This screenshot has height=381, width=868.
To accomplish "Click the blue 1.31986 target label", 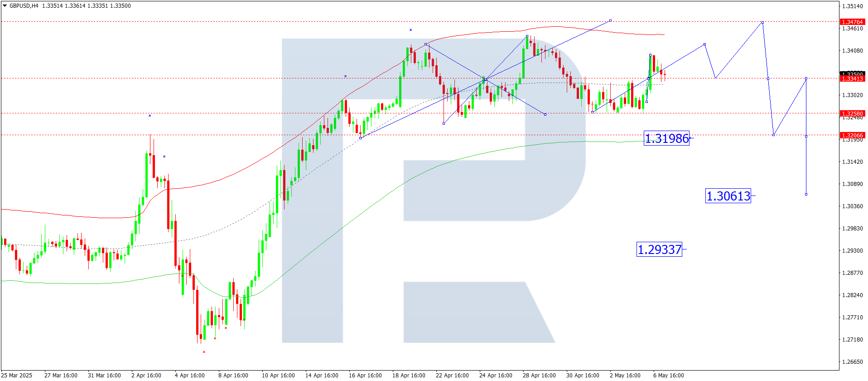I will click(x=666, y=138).
